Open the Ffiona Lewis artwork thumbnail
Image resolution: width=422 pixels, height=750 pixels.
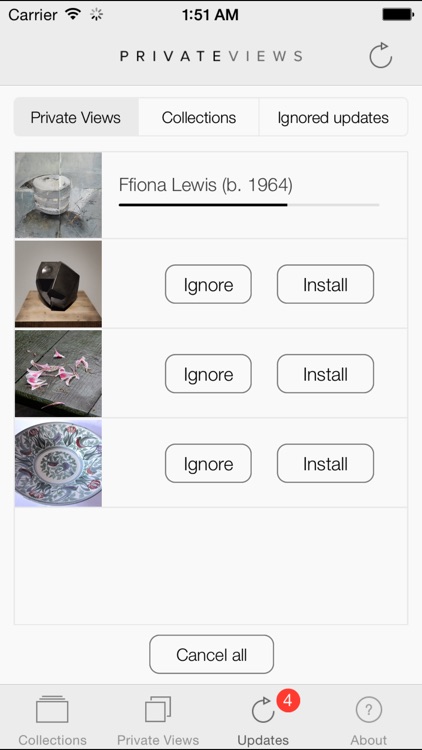[x=58, y=195]
